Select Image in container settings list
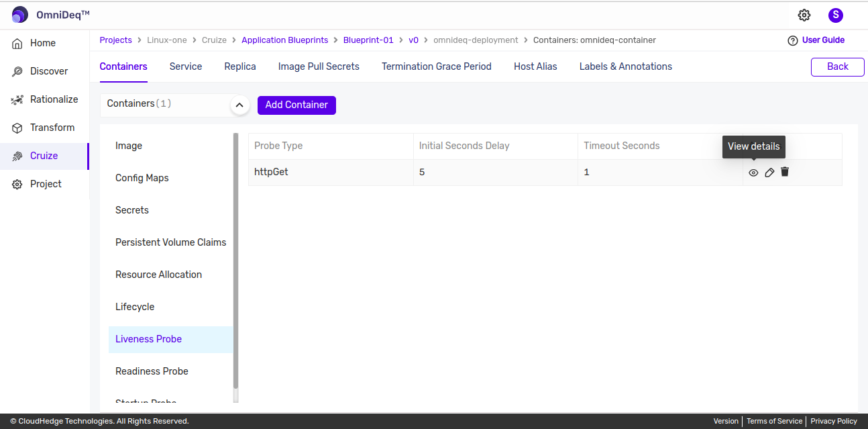The width and height of the screenshot is (868, 429). point(170,146)
